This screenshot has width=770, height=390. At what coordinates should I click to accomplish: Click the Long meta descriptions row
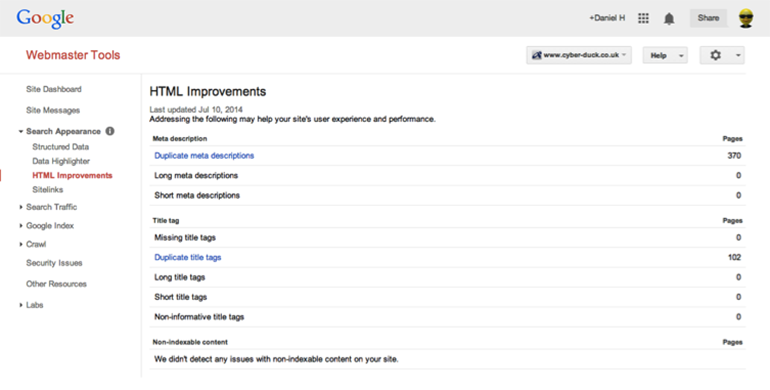(x=447, y=175)
